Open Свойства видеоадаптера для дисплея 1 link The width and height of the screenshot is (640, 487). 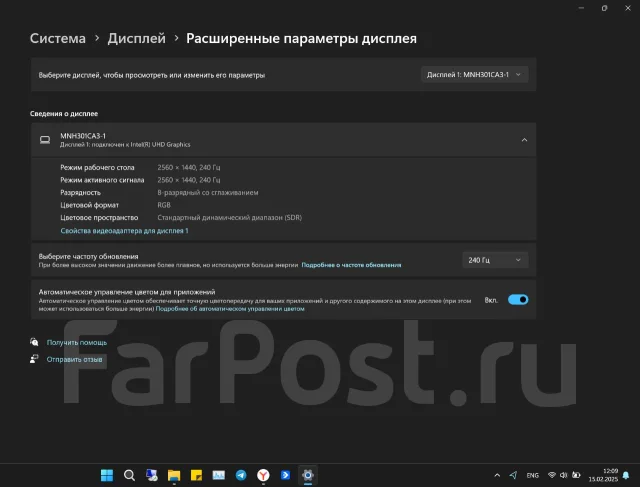pyautogui.click(x=124, y=231)
